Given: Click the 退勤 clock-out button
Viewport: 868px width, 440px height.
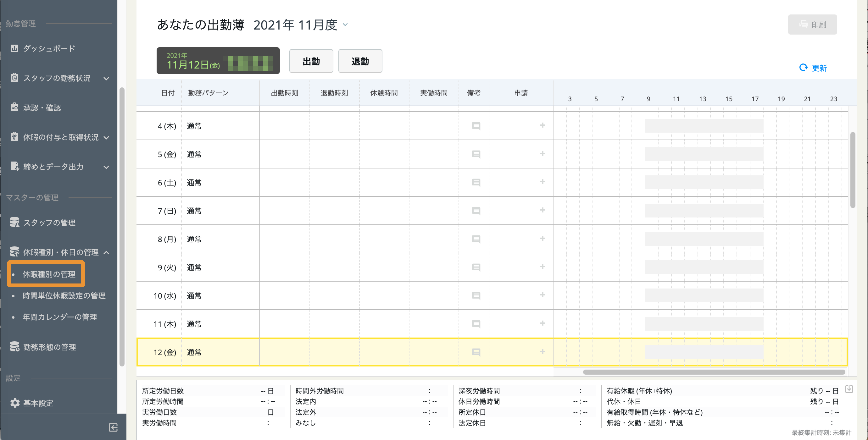Looking at the screenshot, I should coord(360,61).
